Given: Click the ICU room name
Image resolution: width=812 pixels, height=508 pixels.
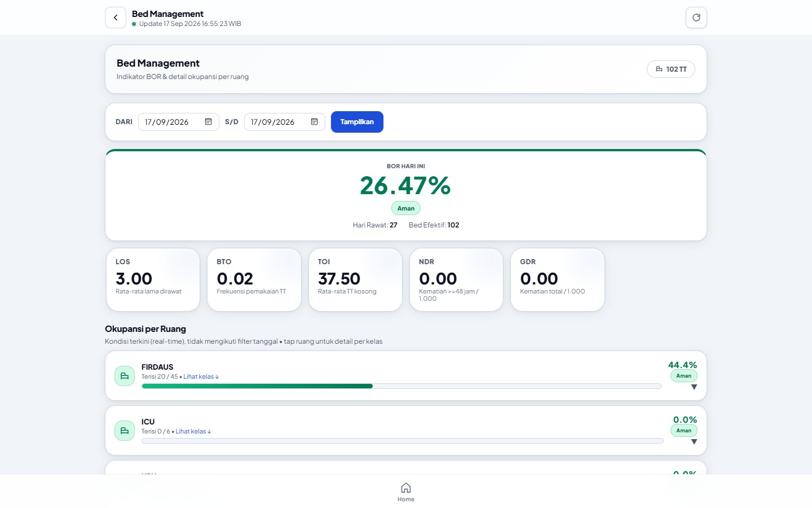Looking at the screenshot, I should pyautogui.click(x=148, y=422).
